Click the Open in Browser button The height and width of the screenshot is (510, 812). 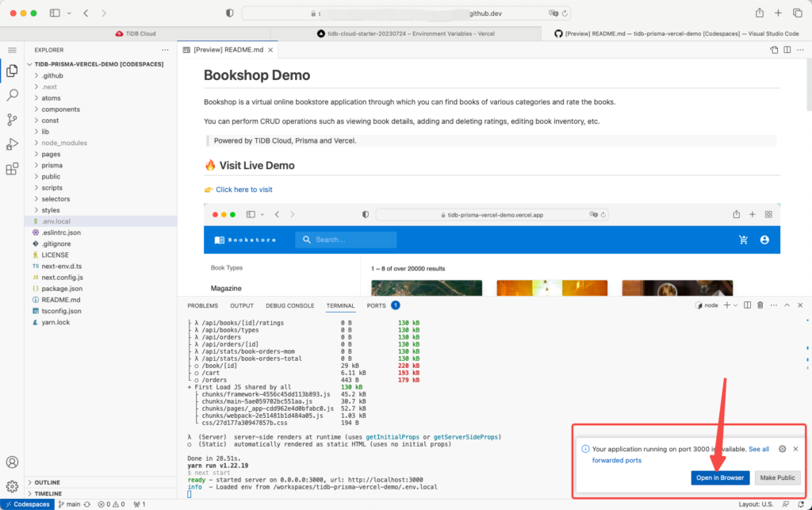(719, 477)
